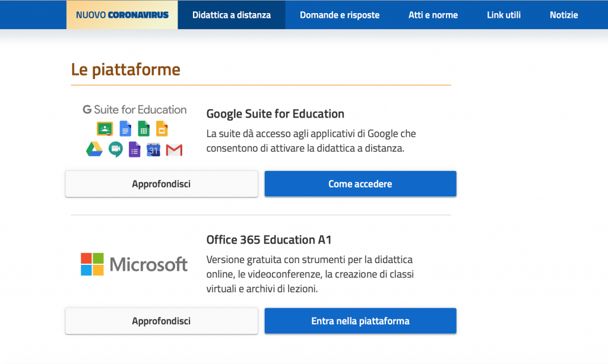The width and height of the screenshot is (608, 364).
Task: Click the Google Drive icon
Action: coord(94,150)
